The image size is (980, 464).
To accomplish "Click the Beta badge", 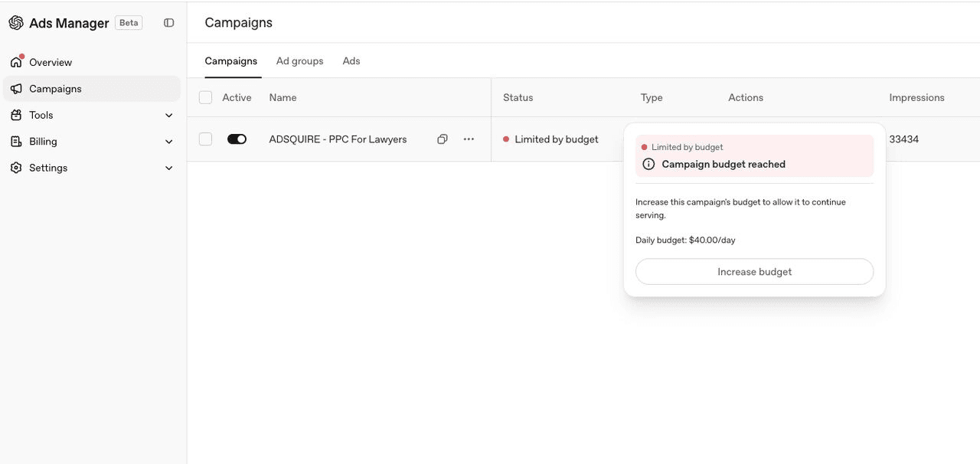I will tap(129, 23).
